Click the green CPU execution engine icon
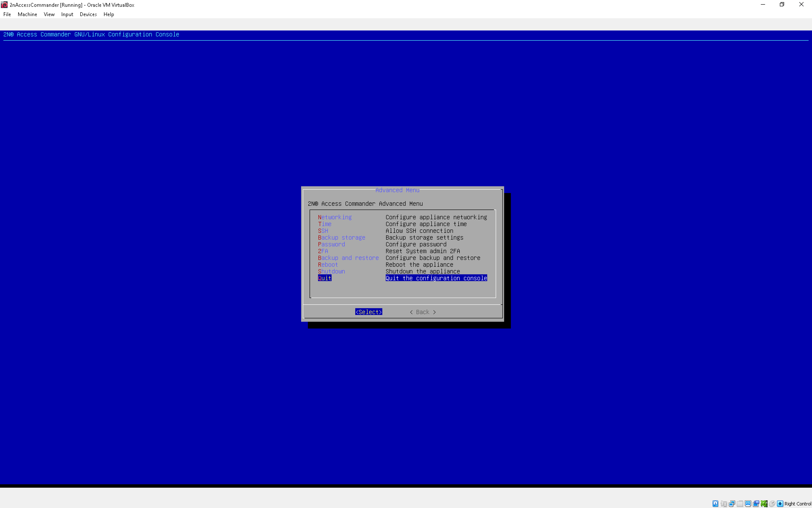 764,504
